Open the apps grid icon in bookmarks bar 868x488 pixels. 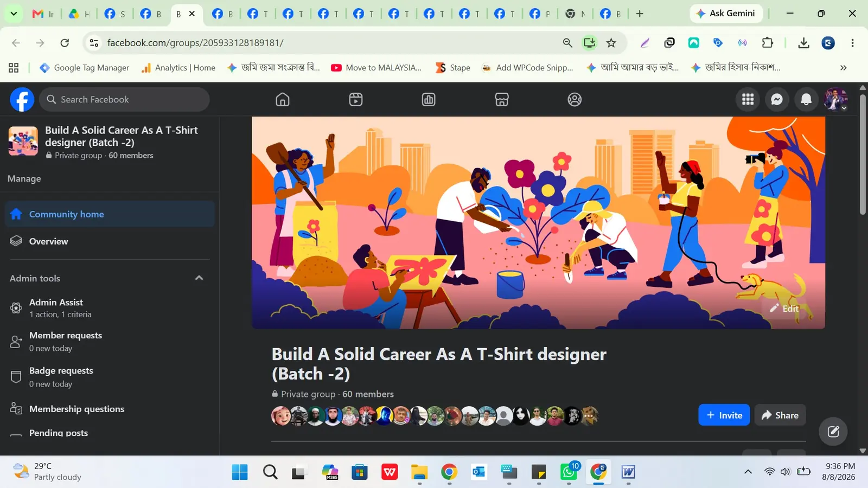[14, 68]
